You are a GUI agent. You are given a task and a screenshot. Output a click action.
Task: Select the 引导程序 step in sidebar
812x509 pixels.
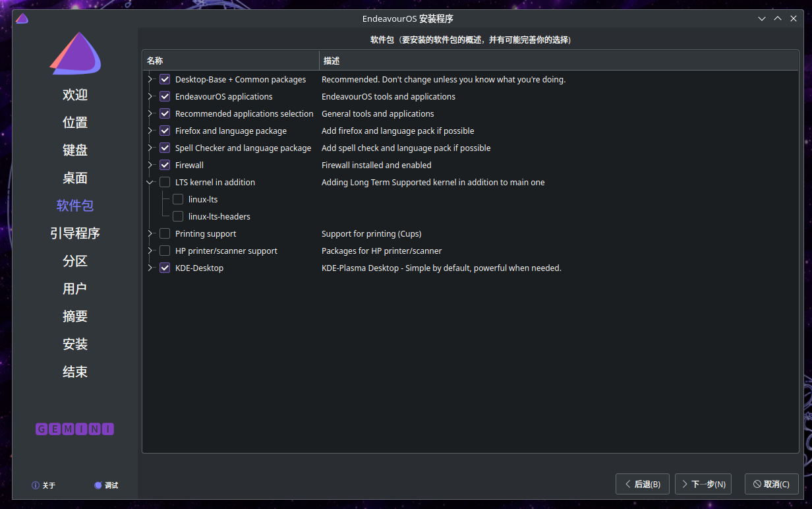point(75,233)
